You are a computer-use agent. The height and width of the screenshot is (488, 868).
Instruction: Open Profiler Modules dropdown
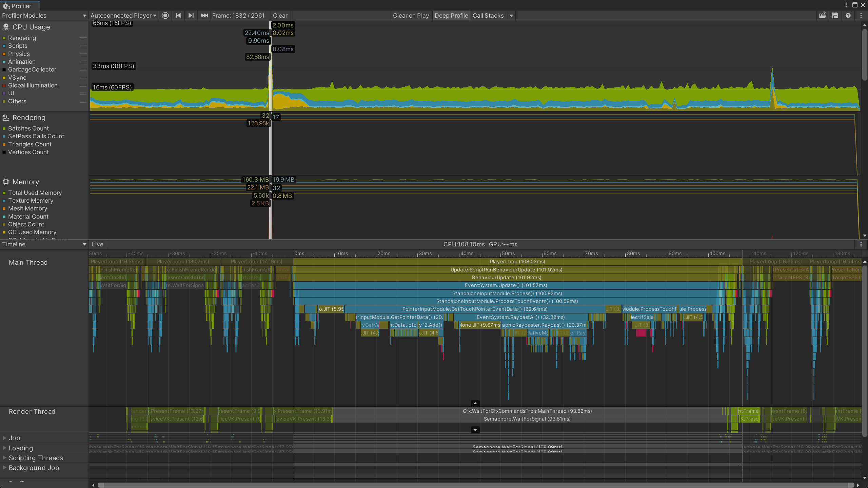44,16
